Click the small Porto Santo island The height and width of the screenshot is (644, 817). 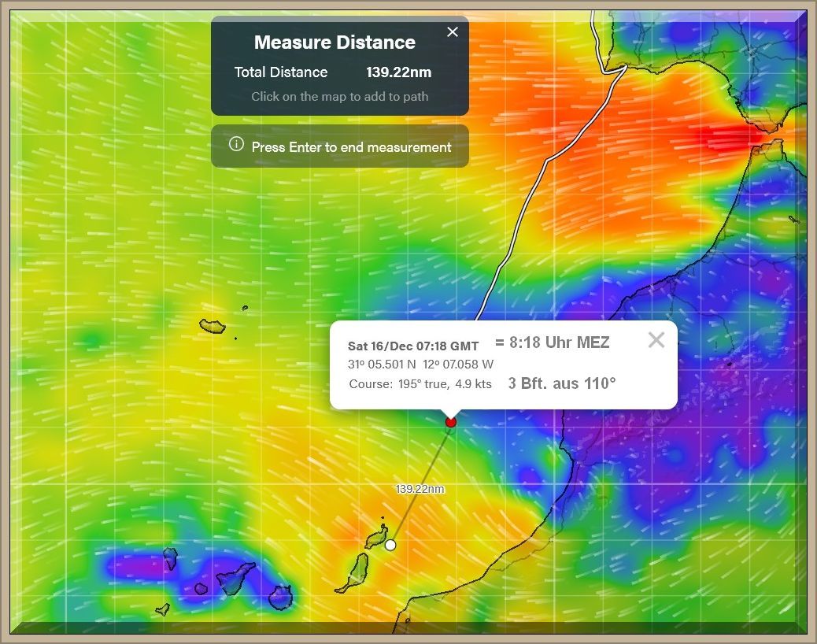coord(245,308)
